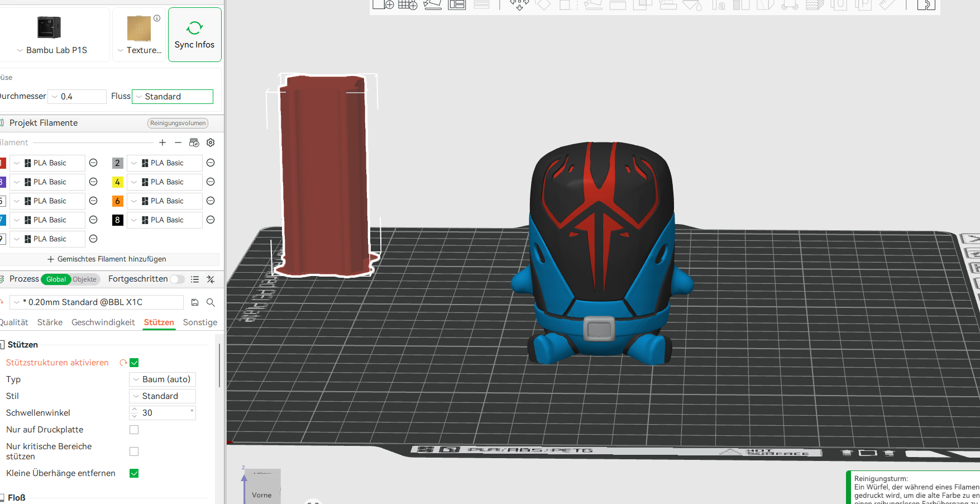Click the compare presets icon

tap(211, 279)
